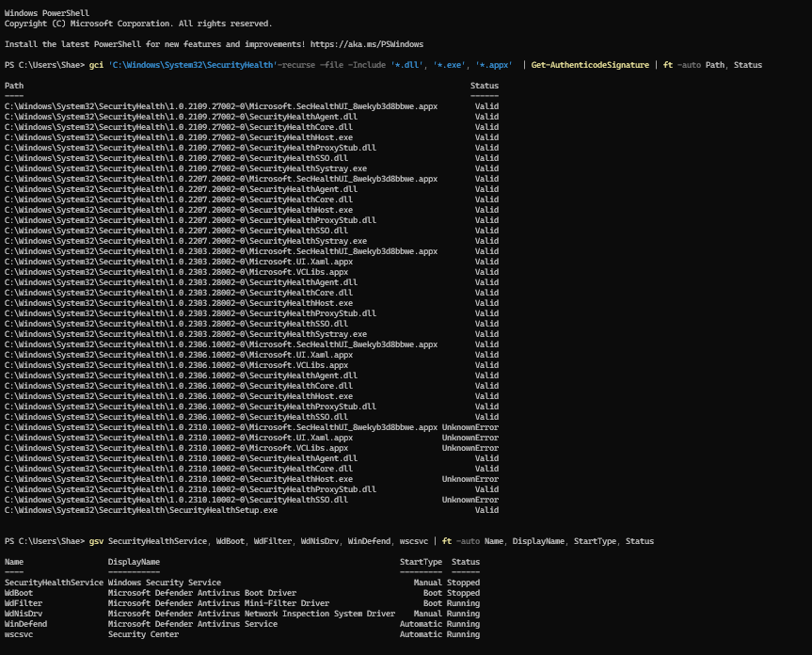Screen dimensions: 812x655
Task: Click 'Microsoft Defender Antivirus Service' display name
Action: point(193,624)
